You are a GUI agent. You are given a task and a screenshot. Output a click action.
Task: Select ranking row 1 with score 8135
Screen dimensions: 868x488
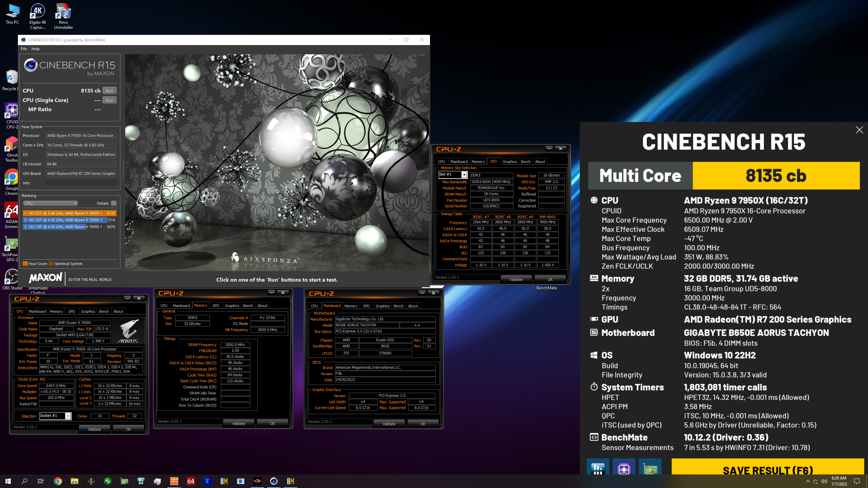click(70, 213)
